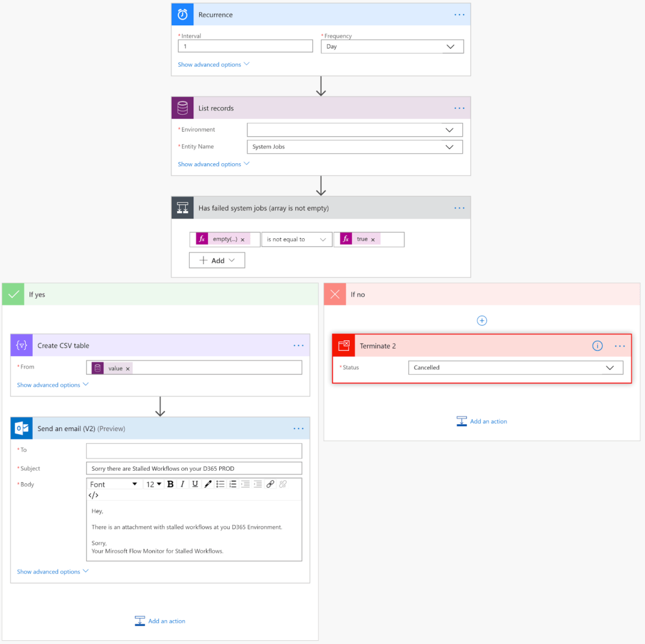
Task: Click the numbered list icon
Action: click(x=233, y=484)
